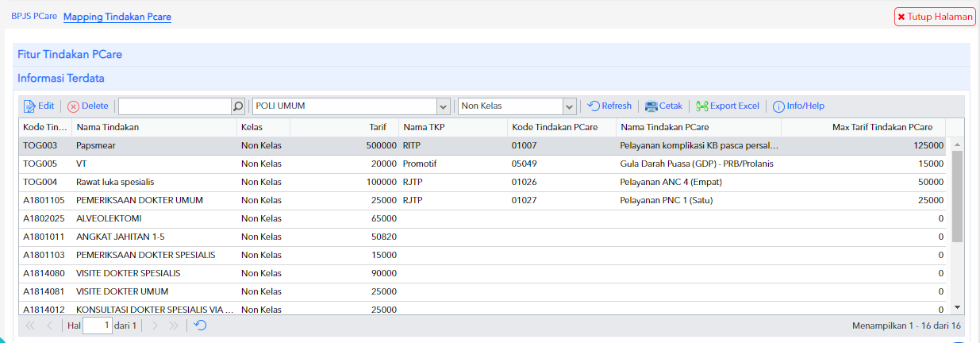
Task: Click Gula Darah Puasa (GDP) cell
Action: coord(698,164)
